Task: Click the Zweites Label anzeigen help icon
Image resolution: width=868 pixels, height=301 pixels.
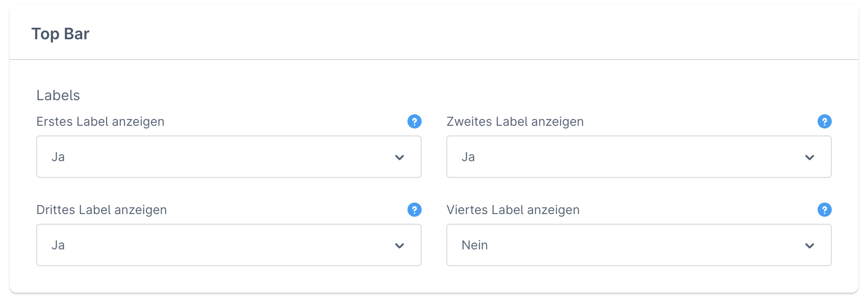Action: (x=824, y=121)
